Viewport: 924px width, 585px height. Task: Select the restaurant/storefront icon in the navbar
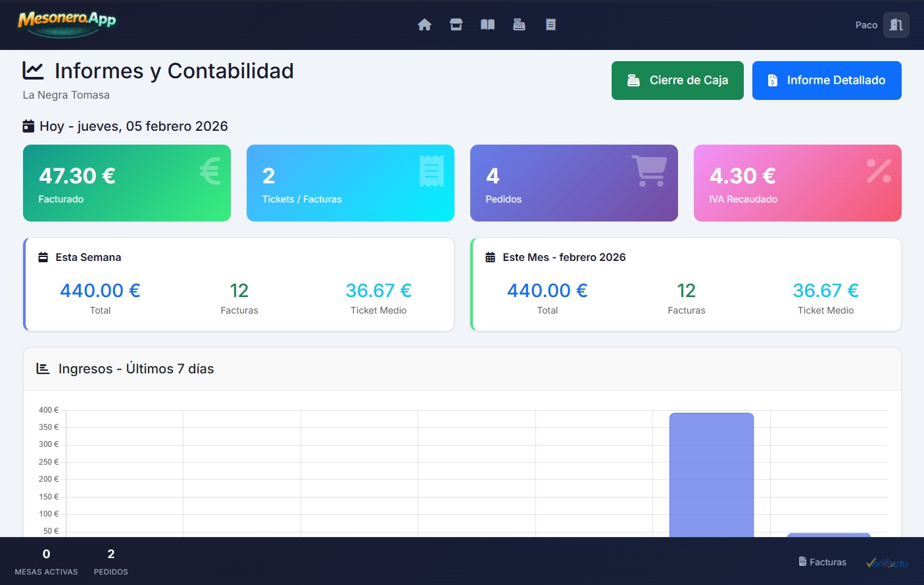[x=456, y=24]
